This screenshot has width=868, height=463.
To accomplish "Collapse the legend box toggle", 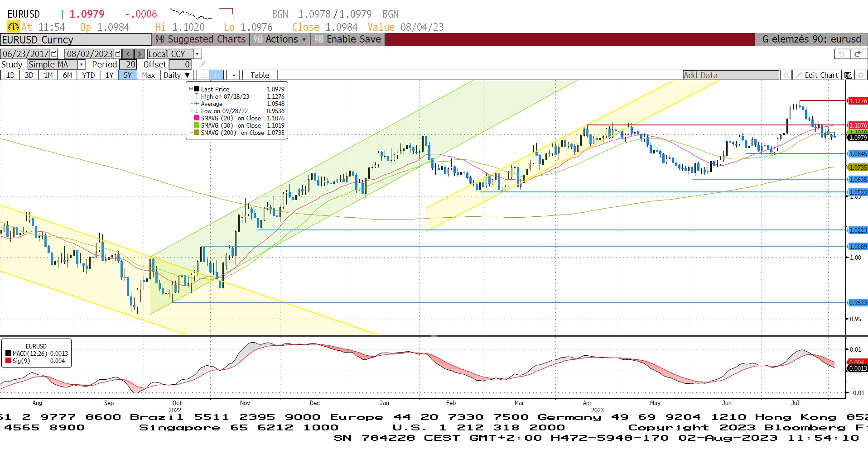I will (x=191, y=89).
